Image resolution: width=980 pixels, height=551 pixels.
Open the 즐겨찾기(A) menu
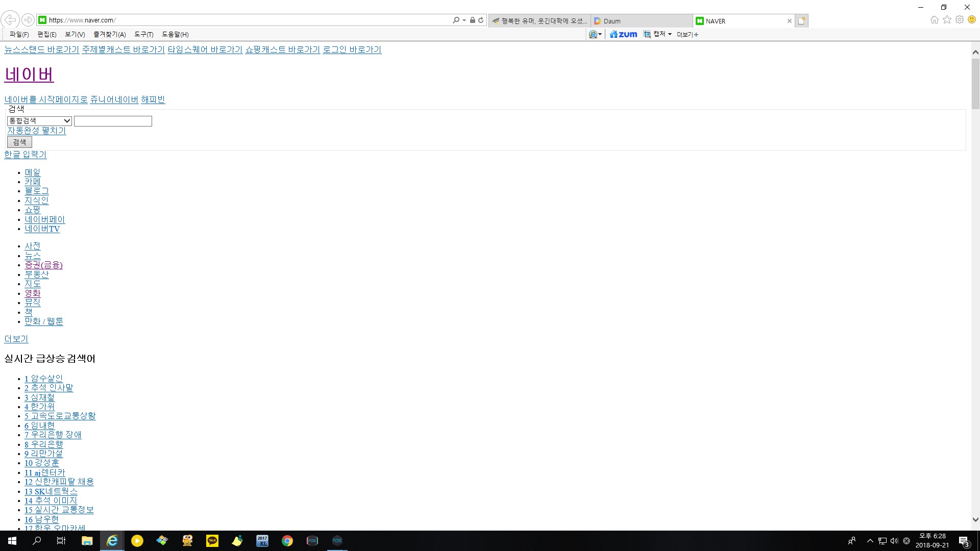(109, 34)
